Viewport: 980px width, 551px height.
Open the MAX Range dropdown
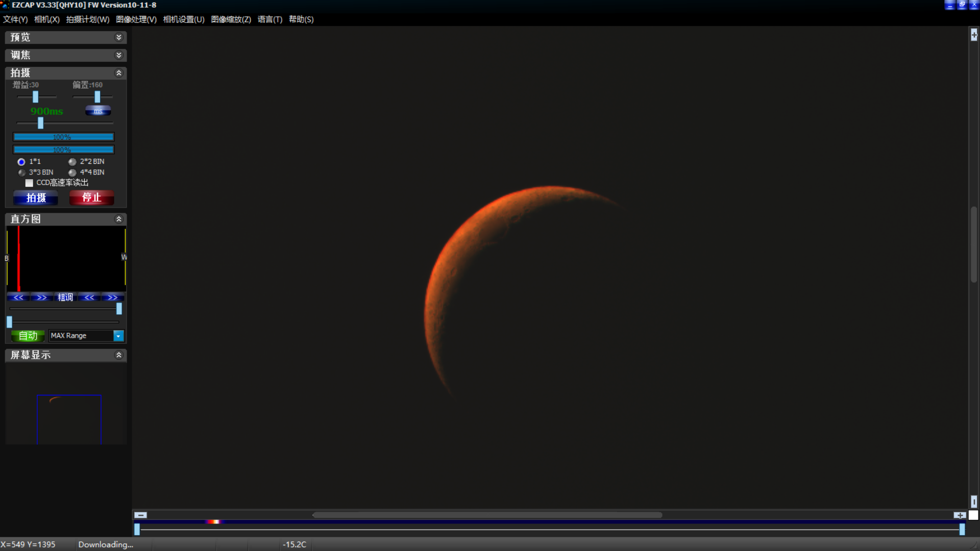coord(118,336)
